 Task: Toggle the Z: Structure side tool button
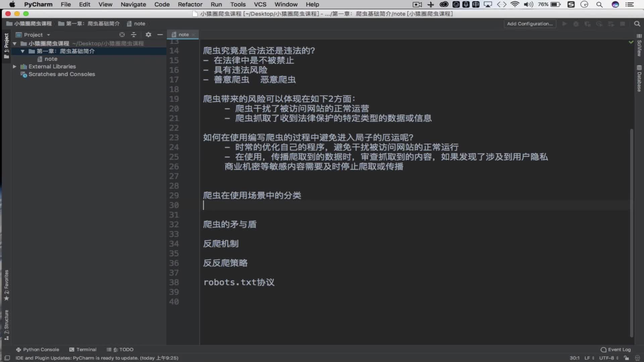coord(6,325)
